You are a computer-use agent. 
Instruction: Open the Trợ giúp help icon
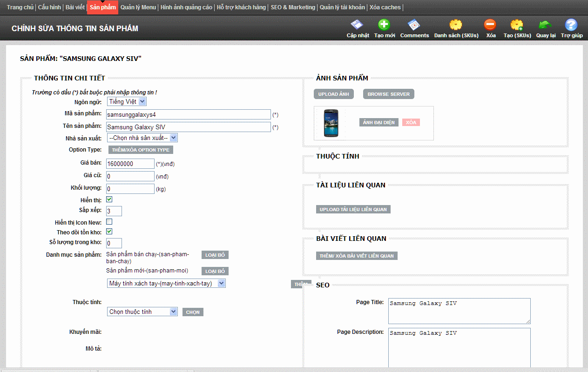tap(571, 25)
